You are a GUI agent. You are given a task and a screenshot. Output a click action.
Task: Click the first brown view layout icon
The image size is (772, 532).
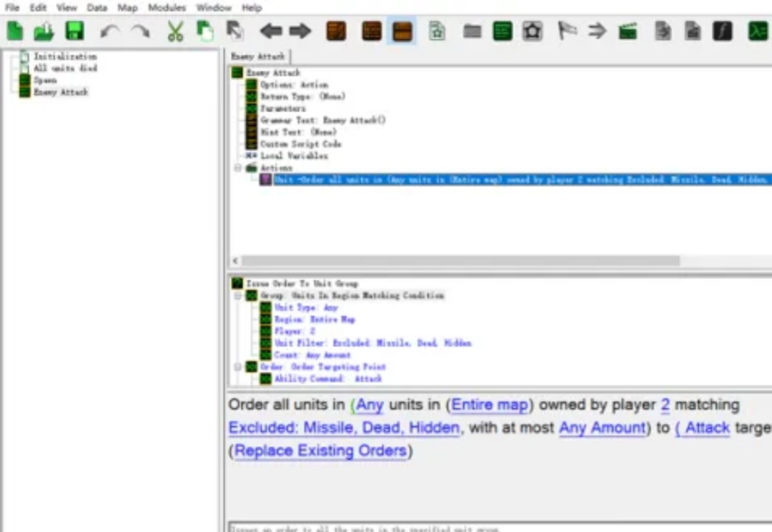coord(336,31)
